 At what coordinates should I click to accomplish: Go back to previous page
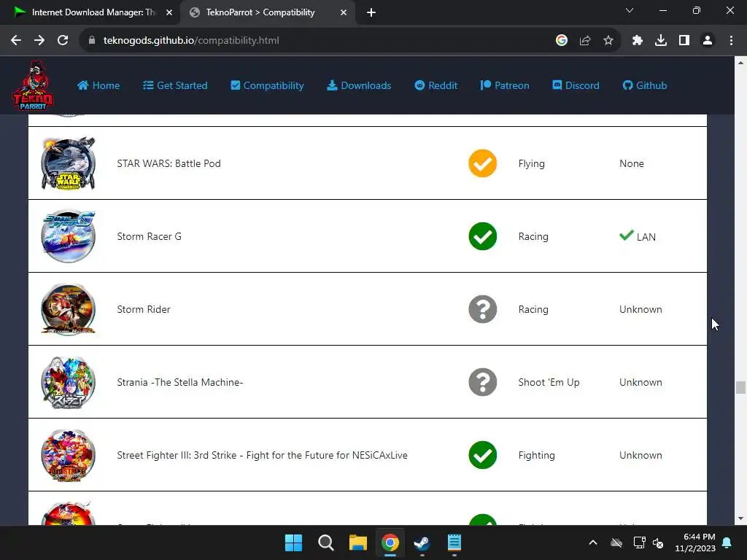(16, 41)
